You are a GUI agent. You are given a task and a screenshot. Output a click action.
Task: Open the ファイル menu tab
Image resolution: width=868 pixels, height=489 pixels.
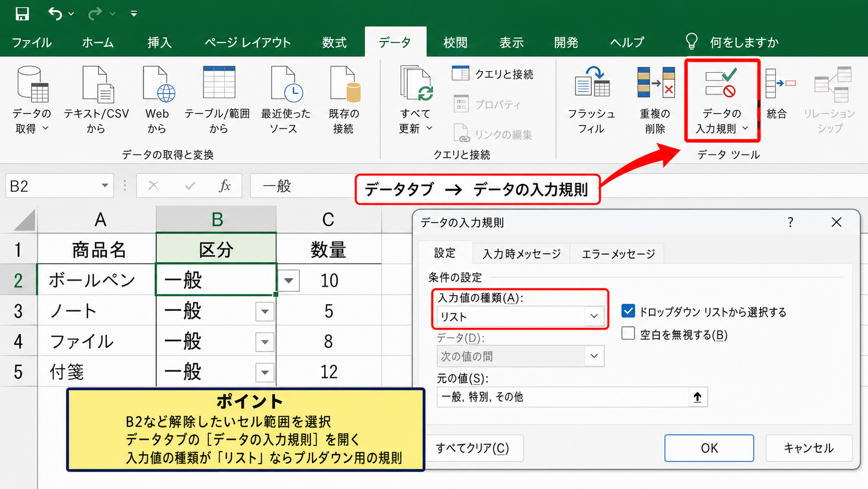(32, 42)
